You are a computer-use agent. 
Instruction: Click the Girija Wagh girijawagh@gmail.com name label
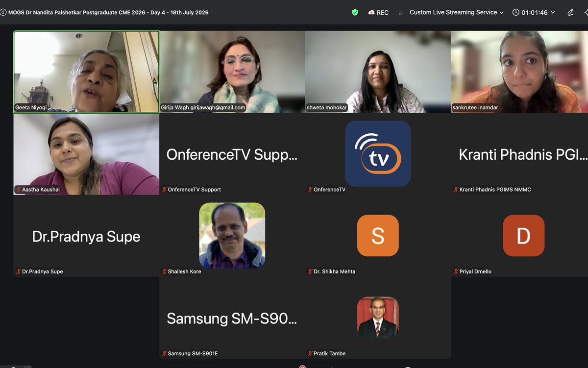[203, 107]
